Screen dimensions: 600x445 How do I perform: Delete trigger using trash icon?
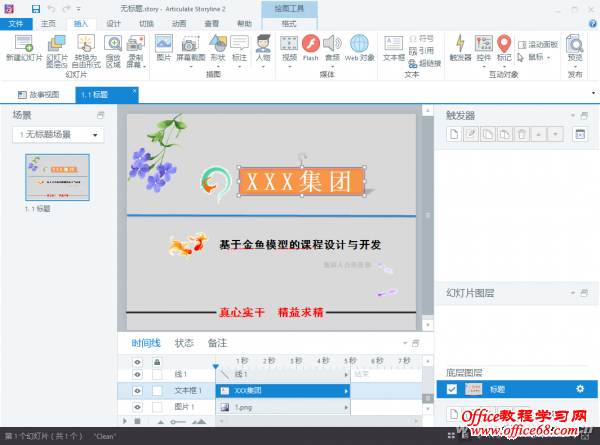(522, 134)
